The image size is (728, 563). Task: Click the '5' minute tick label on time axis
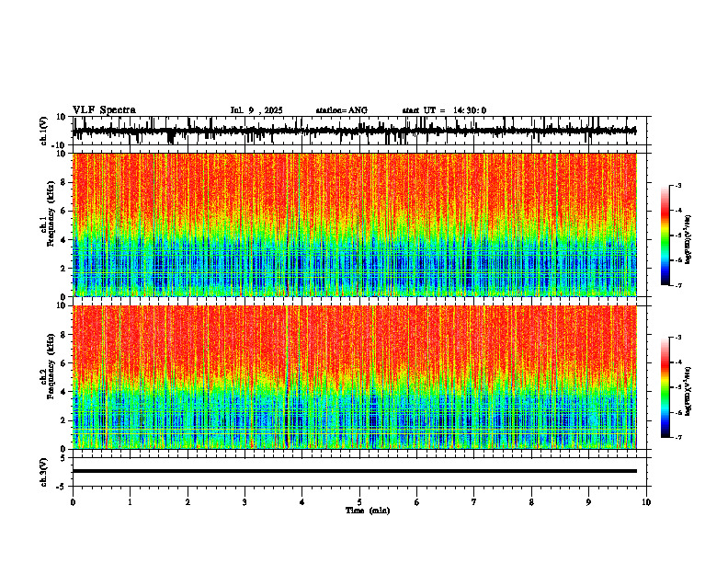point(359,502)
